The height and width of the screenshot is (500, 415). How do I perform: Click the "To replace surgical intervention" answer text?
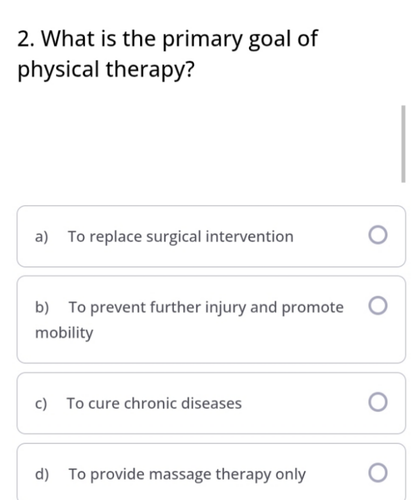[x=181, y=237]
